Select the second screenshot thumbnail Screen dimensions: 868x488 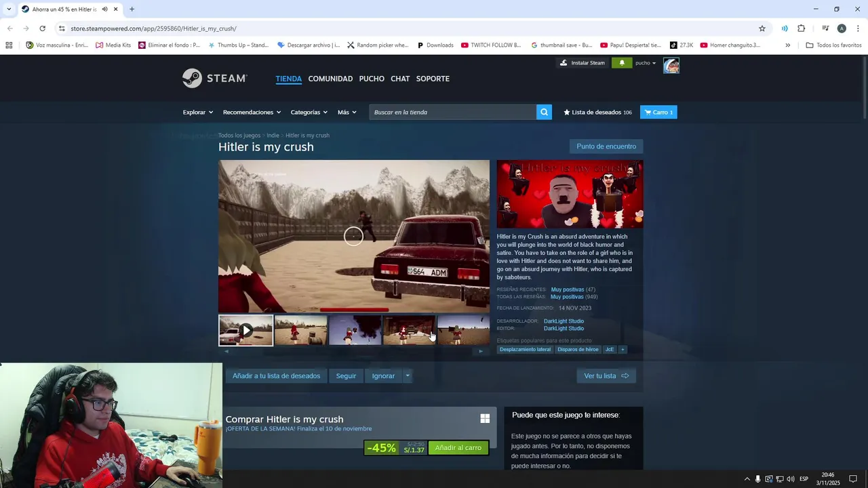coord(300,331)
